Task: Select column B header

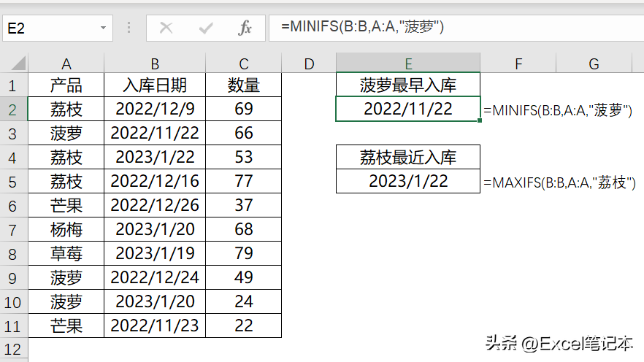Action: point(155,63)
